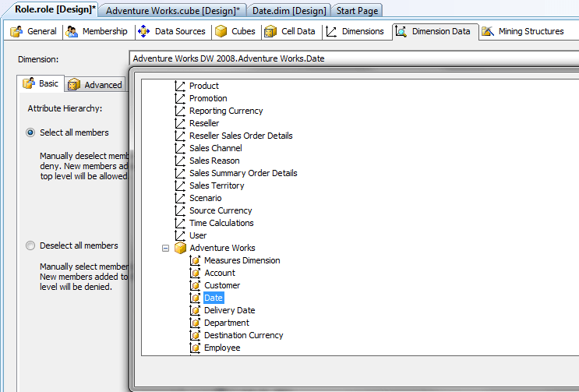
Task: Click the cube dimension icon beside Customer
Action: [195, 285]
